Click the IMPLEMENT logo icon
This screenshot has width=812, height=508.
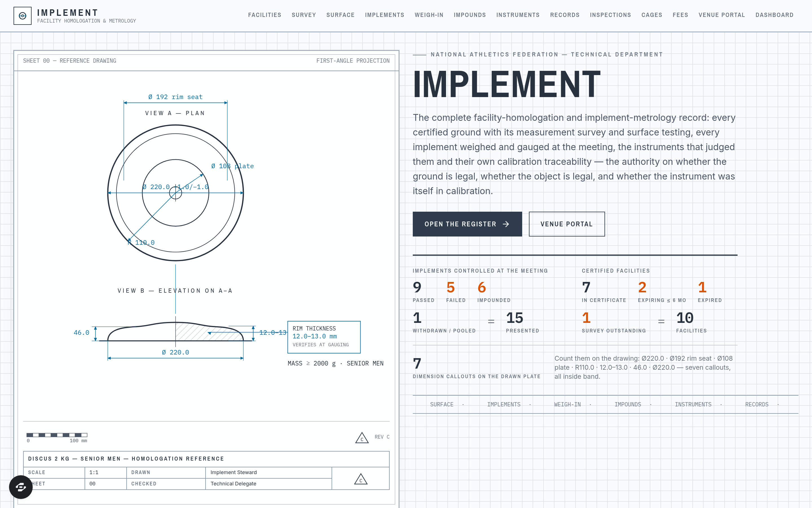[x=23, y=16]
